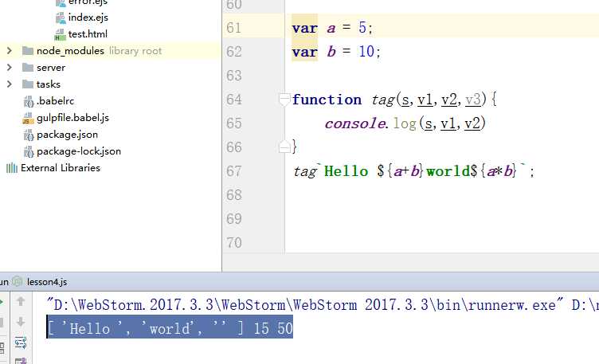The height and width of the screenshot is (364, 599).
Task: Click the ${a*b} expression on line 67
Action: 493,170
